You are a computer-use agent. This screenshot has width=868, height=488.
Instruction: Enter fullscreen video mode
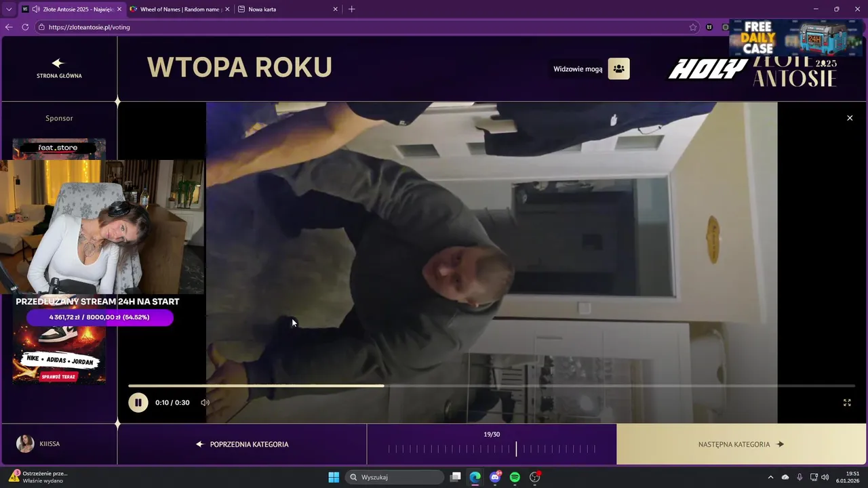point(847,403)
